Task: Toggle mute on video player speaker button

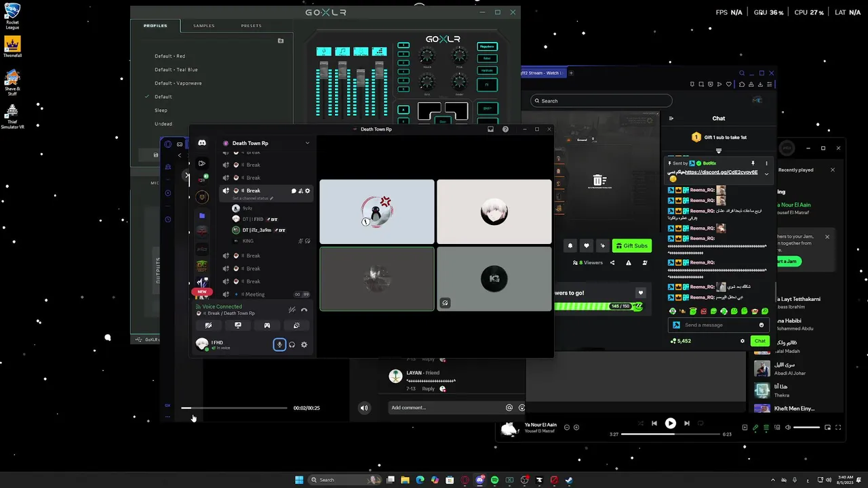Action: click(x=364, y=408)
